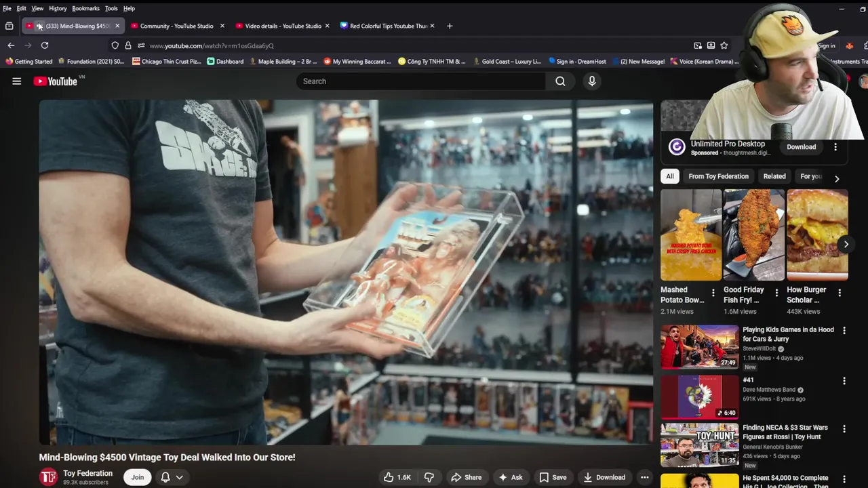Screen dimensions: 868x488
Task: Switch to Red Colorful Tips Youtube tab
Action: 388,26
